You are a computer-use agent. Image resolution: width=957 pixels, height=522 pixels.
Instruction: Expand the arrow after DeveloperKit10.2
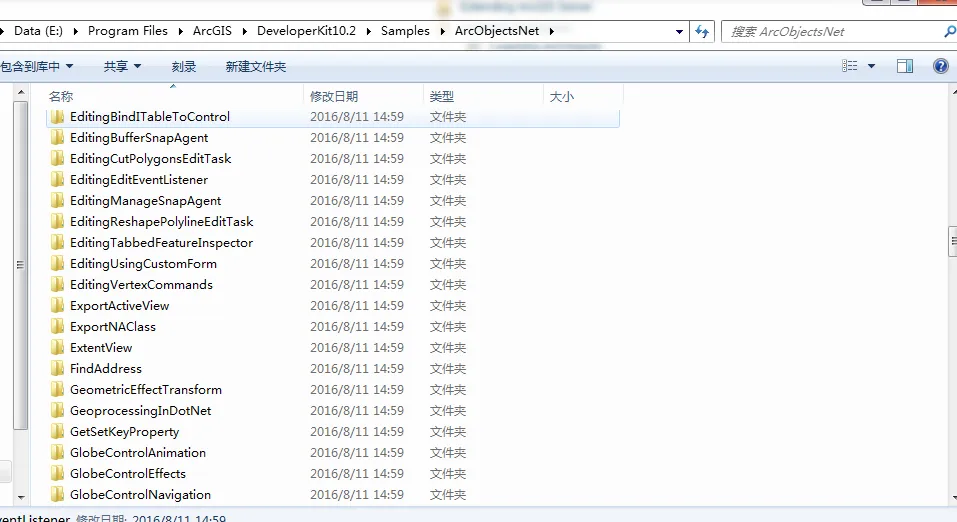369,31
